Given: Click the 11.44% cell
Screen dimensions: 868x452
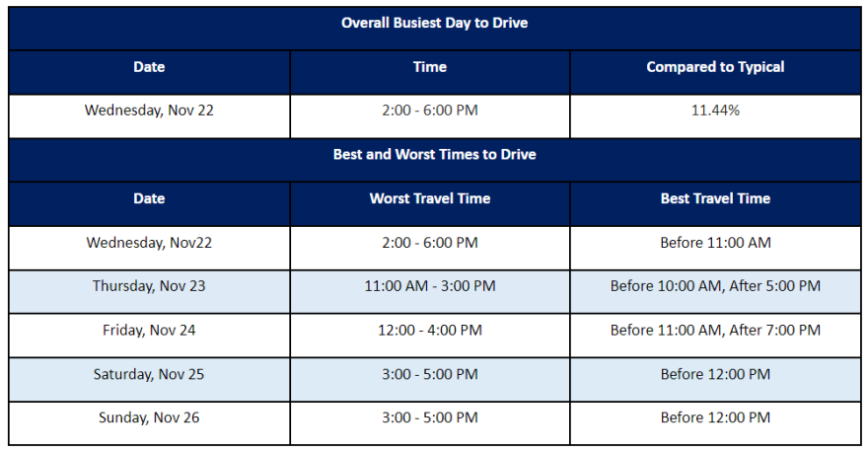Looking at the screenshot, I should tap(715, 111).
